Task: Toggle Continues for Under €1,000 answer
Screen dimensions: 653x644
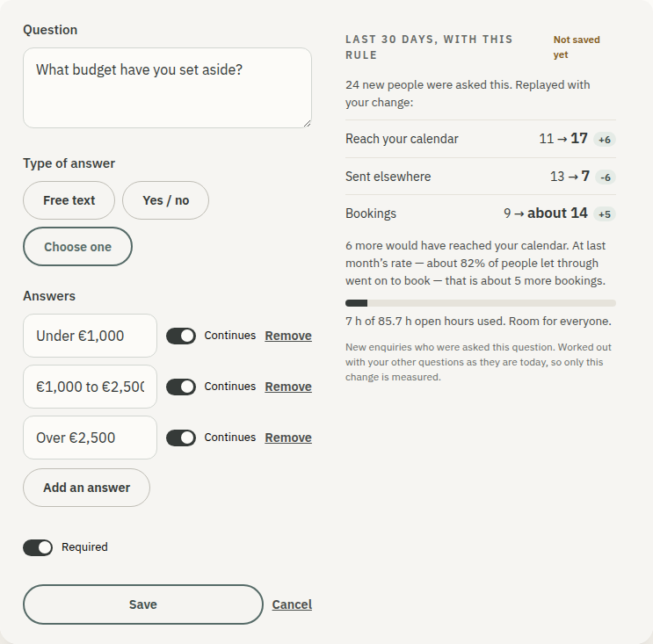Action: [x=181, y=336]
